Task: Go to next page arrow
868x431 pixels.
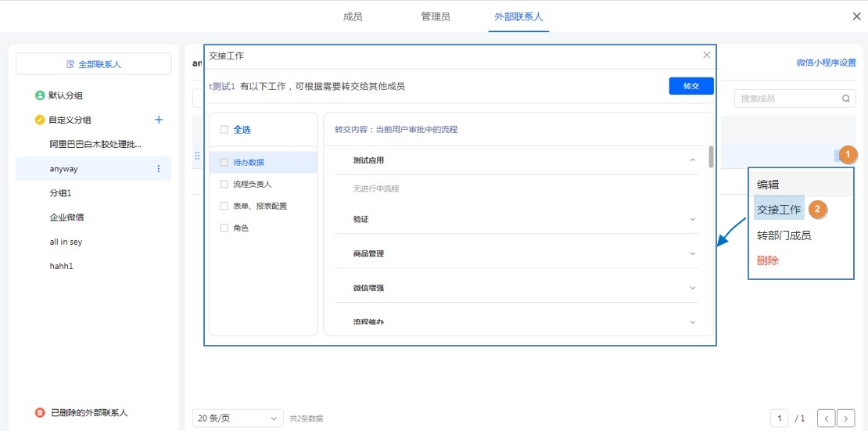Action: coord(845,418)
